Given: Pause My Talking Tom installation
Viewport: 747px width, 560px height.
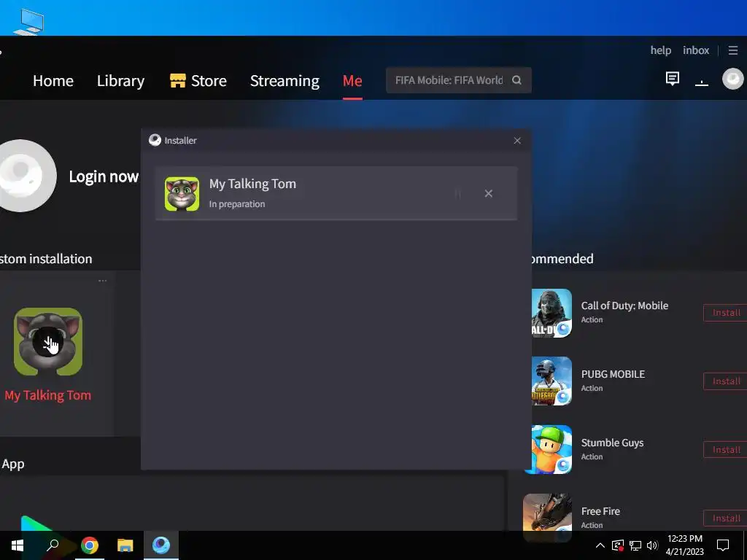Looking at the screenshot, I should (457, 193).
